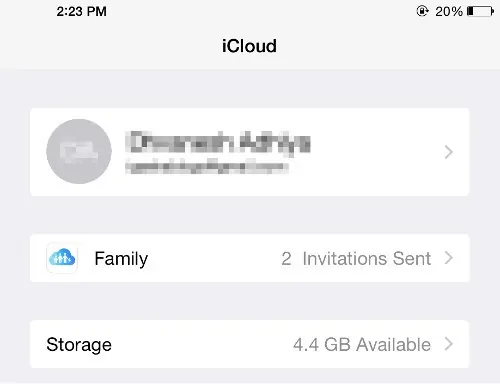Image resolution: width=500 pixels, height=384 pixels.
Task: Open the Family menu row
Action: click(x=249, y=258)
